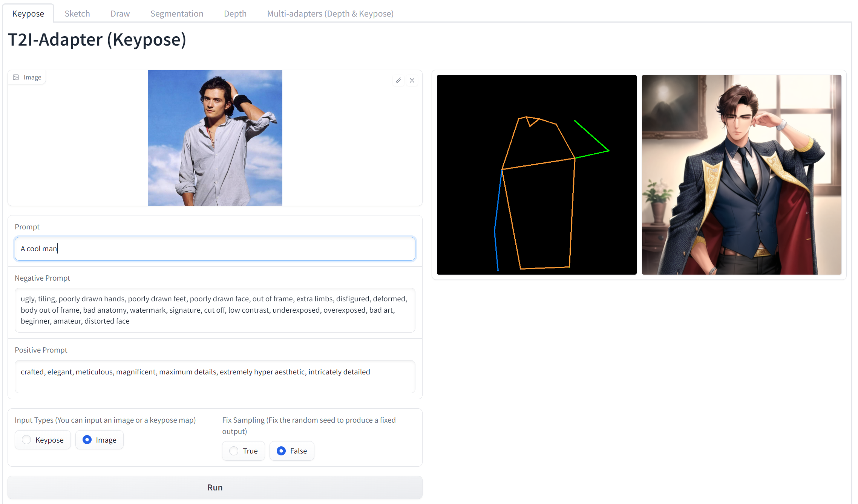Viewport: 858px width, 504px height.
Task: Click the uploaded man photo preview
Action: coord(215,138)
